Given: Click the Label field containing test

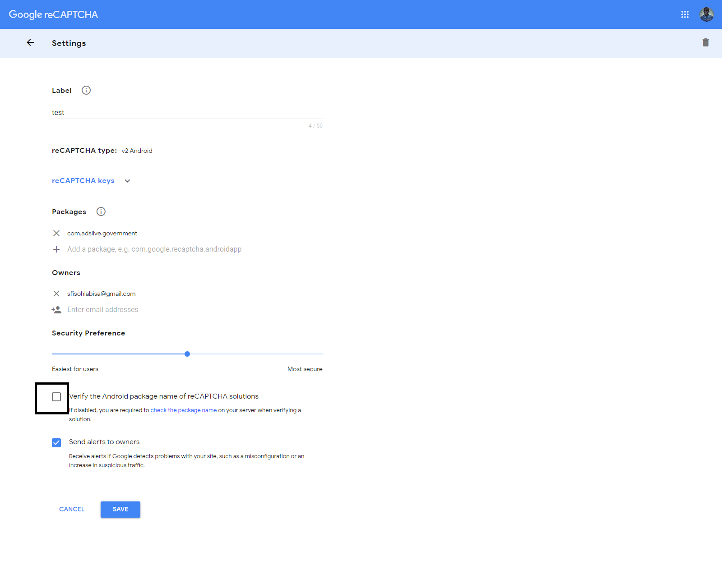Looking at the screenshot, I should click(x=187, y=112).
